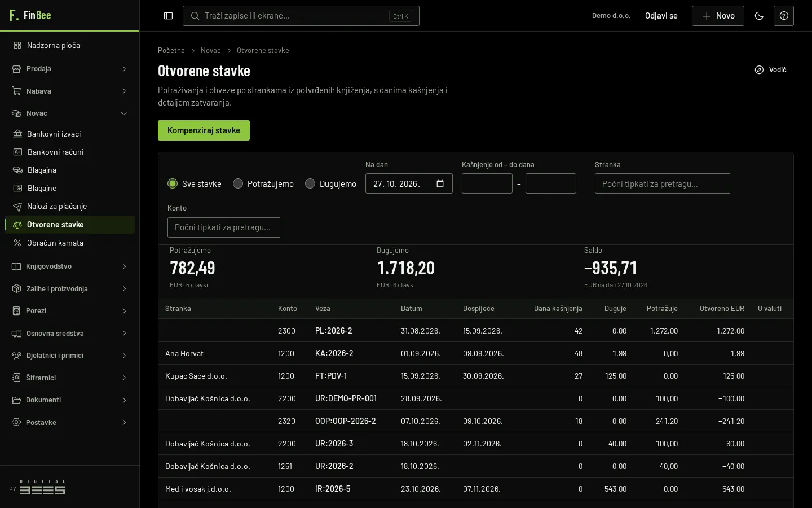Select the Potražujemo radio option

click(238, 183)
